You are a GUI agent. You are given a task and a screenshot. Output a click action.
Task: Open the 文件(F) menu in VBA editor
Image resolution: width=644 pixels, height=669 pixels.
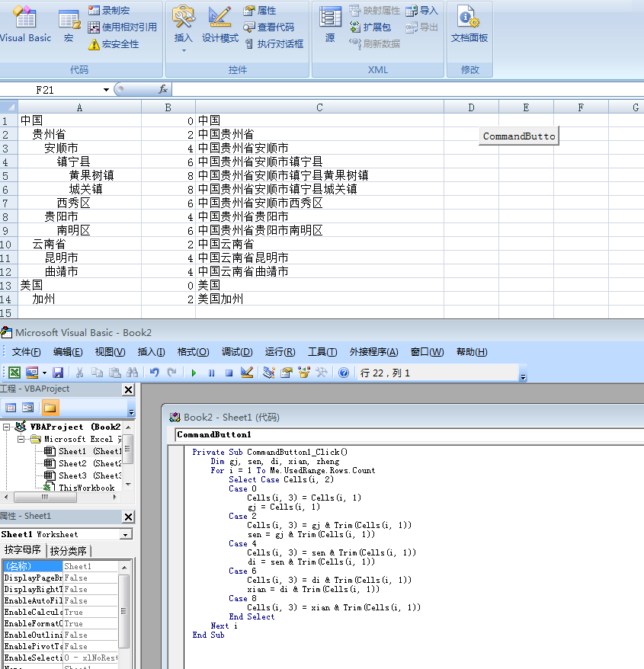point(27,352)
